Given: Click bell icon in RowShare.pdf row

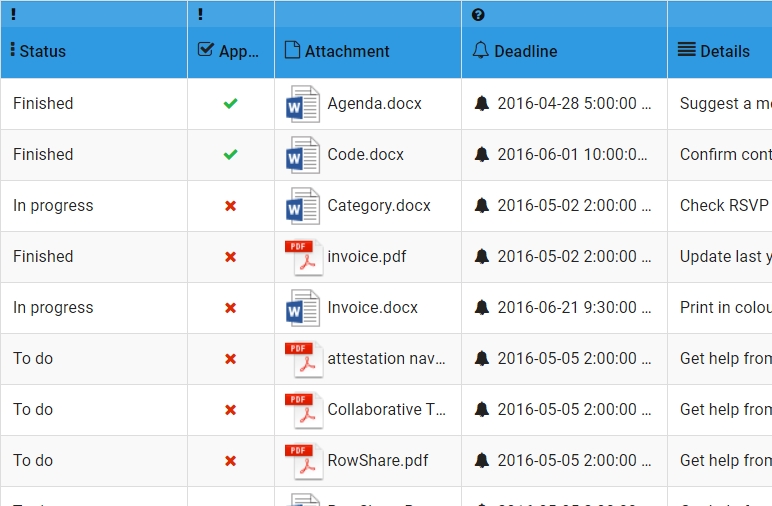Looking at the screenshot, I should point(482,460).
